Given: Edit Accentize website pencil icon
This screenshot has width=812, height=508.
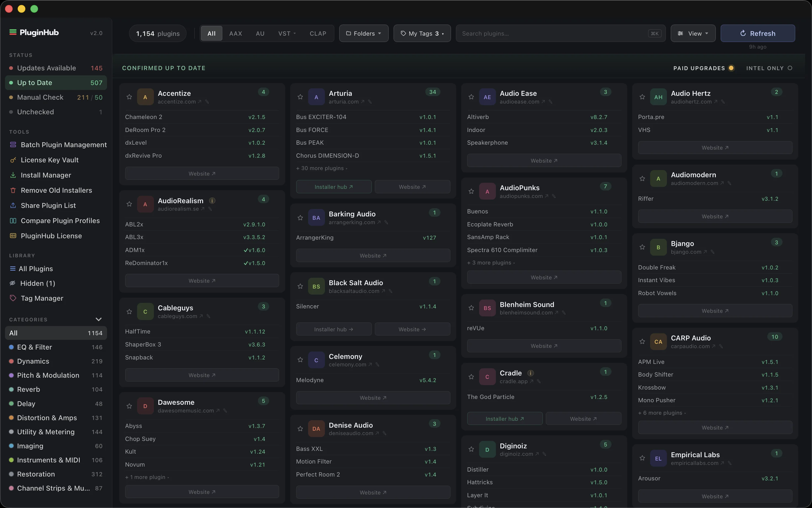Looking at the screenshot, I should (207, 102).
